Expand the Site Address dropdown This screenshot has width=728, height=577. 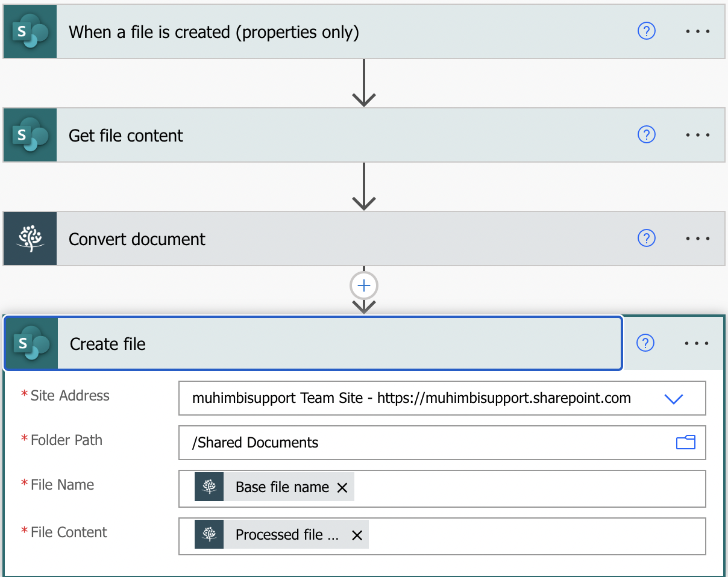(x=674, y=398)
